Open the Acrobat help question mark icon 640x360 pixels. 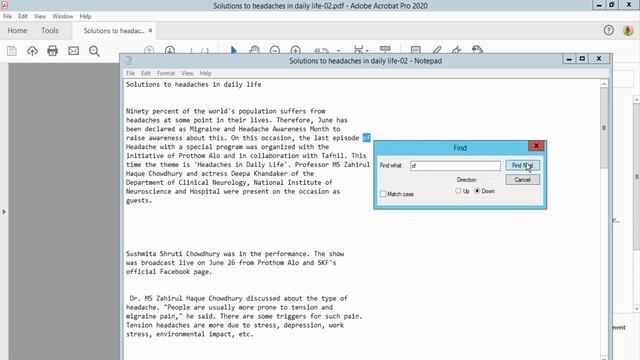609,30
